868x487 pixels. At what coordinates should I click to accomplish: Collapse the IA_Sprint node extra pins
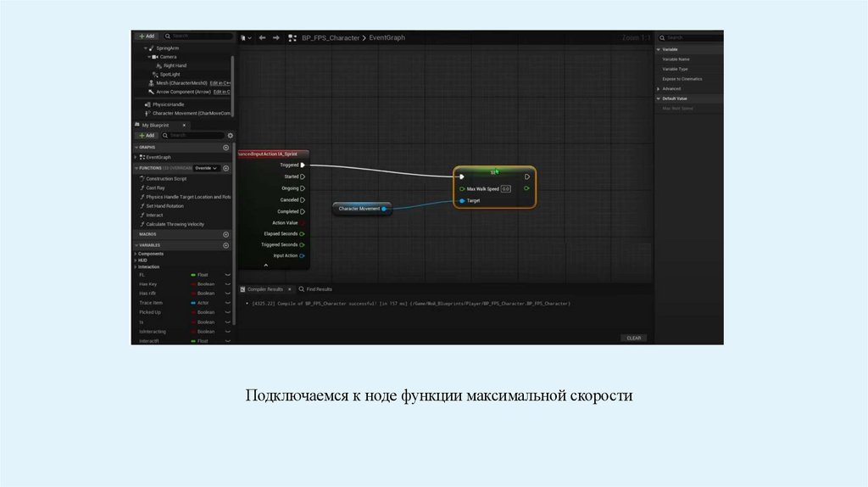point(265,266)
